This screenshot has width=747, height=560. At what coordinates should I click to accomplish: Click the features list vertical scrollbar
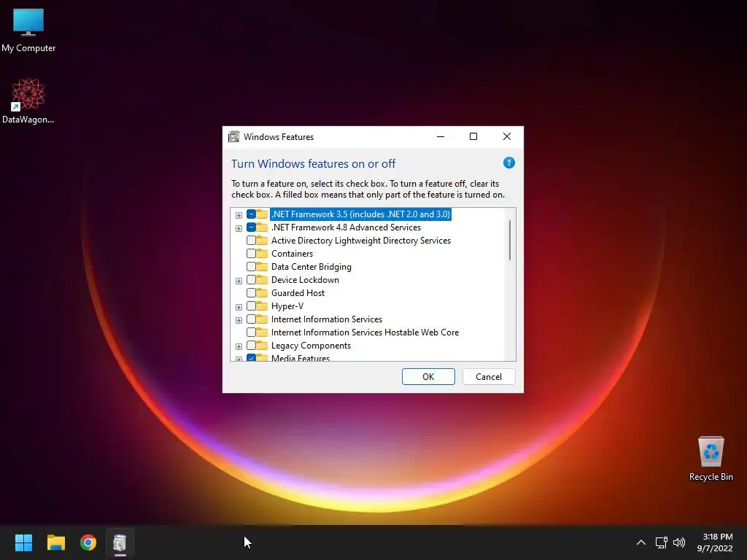point(510,240)
